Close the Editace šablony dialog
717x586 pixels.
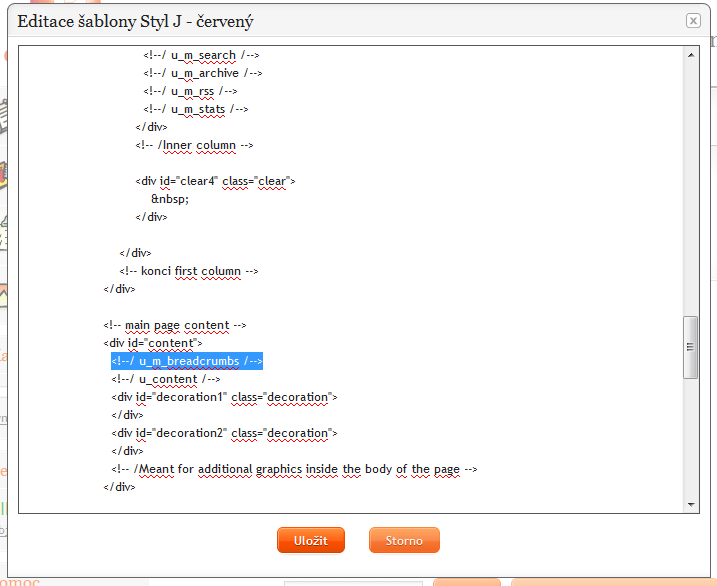click(x=693, y=20)
